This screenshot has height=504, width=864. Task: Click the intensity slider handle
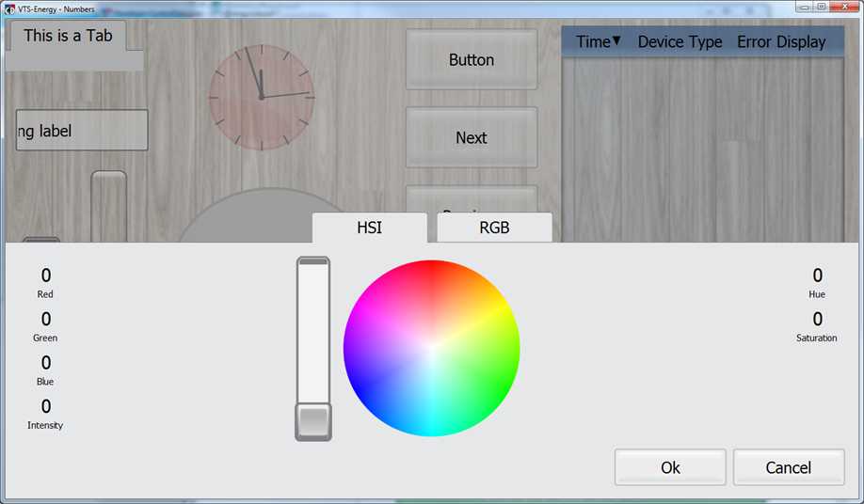tap(313, 420)
